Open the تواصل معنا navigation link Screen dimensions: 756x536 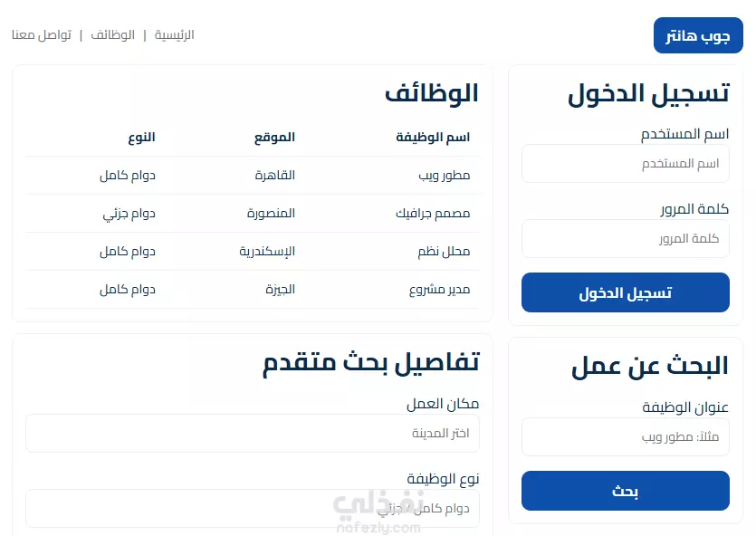pyautogui.click(x=42, y=35)
